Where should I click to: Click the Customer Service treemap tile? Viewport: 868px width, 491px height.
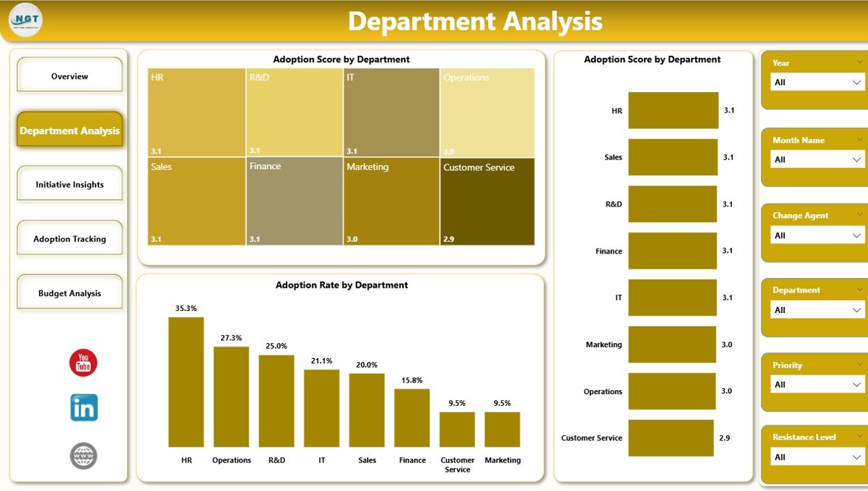tap(487, 201)
